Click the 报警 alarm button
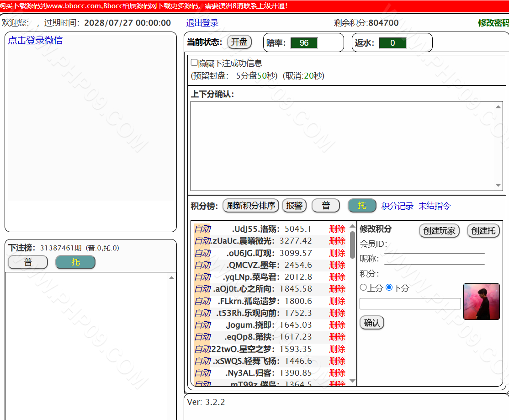The width and height of the screenshot is (509, 420). point(294,206)
